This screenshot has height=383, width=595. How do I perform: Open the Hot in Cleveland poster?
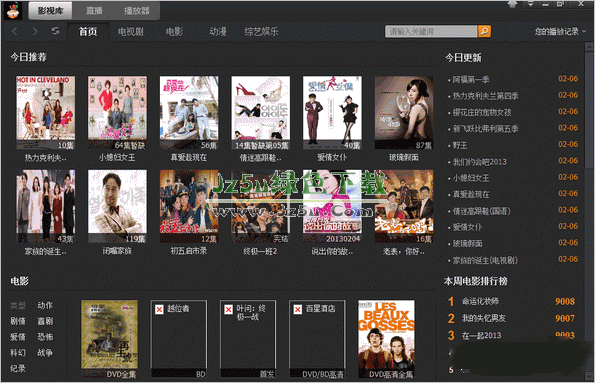tap(46, 112)
